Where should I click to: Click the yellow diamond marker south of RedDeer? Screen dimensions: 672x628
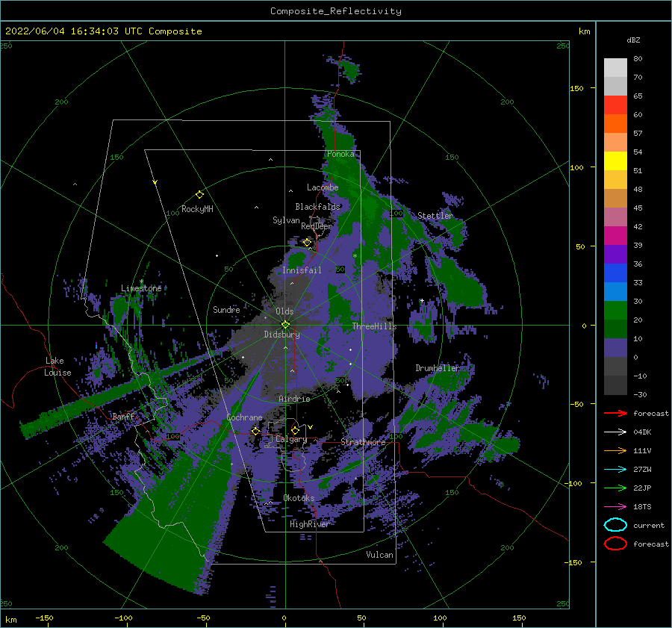coord(307,243)
